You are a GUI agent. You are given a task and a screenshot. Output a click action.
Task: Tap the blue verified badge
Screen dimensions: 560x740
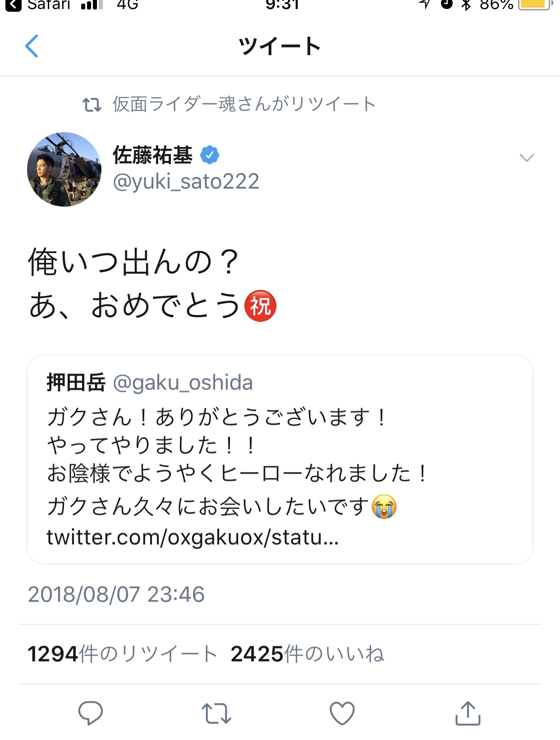[x=210, y=155]
